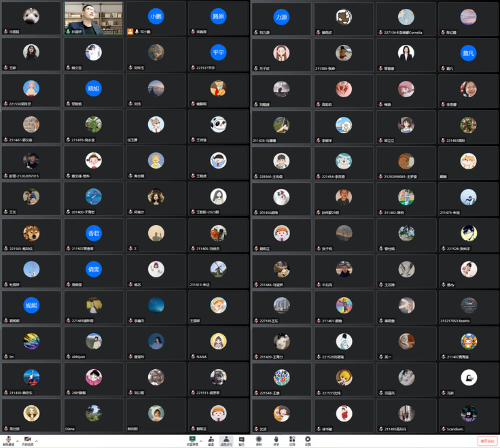The image size is (500, 448).
Task: Open the apps menu
Action: 291,440
